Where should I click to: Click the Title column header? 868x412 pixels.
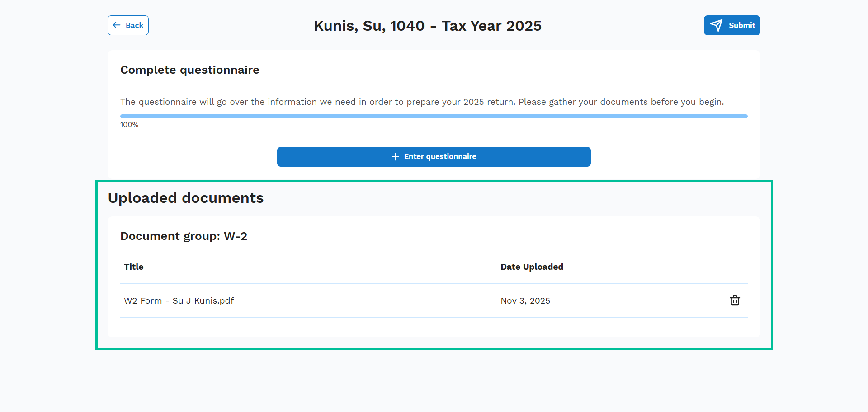click(134, 267)
